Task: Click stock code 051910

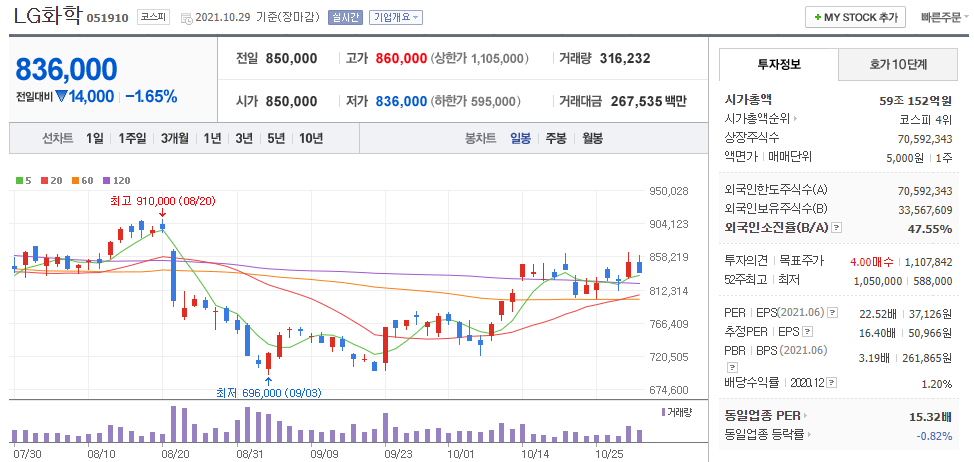Action: coord(107,18)
